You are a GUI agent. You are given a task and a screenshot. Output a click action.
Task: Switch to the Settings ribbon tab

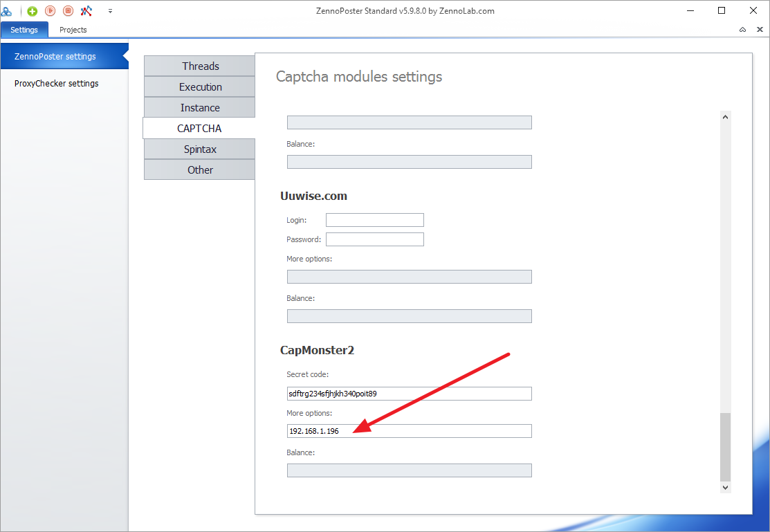[24, 30]
